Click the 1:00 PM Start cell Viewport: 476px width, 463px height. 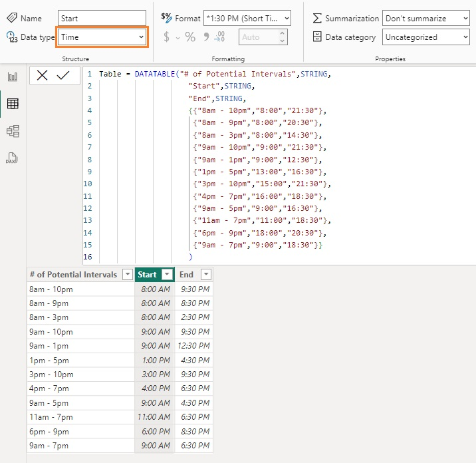pyautogui.click(x=154, y=360)
